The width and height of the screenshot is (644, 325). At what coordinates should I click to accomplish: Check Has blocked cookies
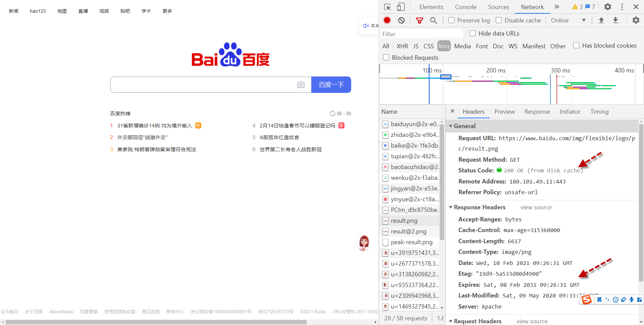[576, 45]
